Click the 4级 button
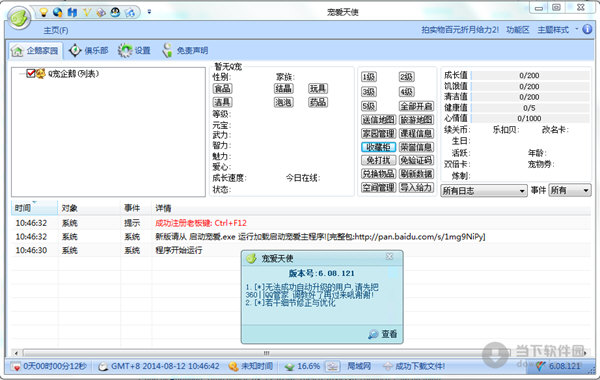The image size is (600, 380). click(x=406, y=92)
